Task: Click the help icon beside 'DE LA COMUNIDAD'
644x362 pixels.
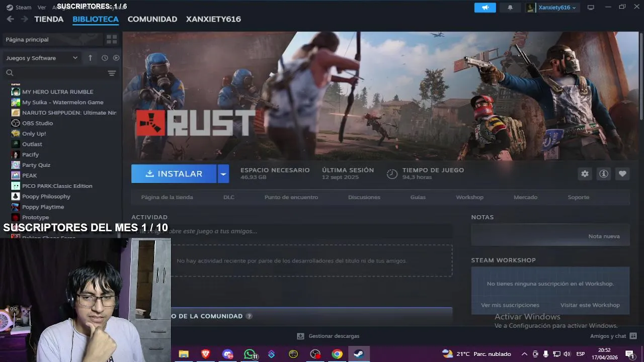Action: click(249, 316)
